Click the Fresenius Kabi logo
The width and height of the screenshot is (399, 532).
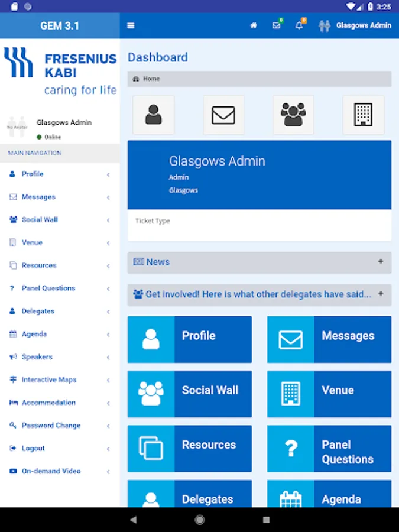[x=60, y=72]
